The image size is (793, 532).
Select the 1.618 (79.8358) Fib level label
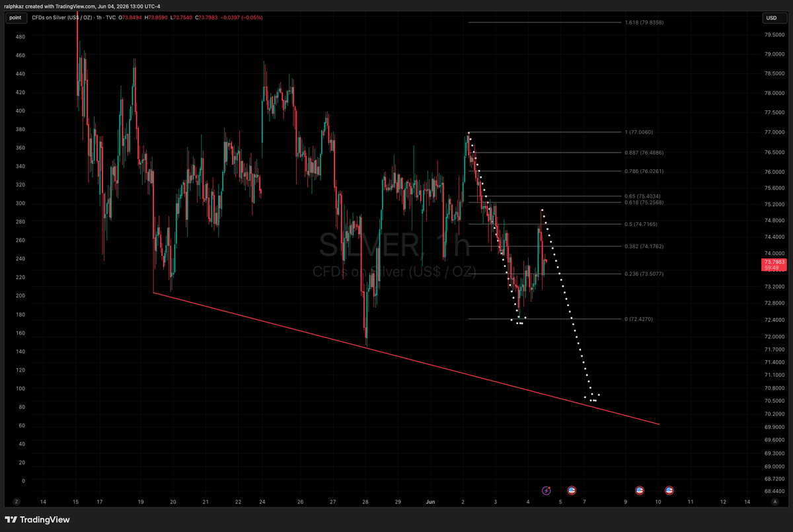pos(644,22)
